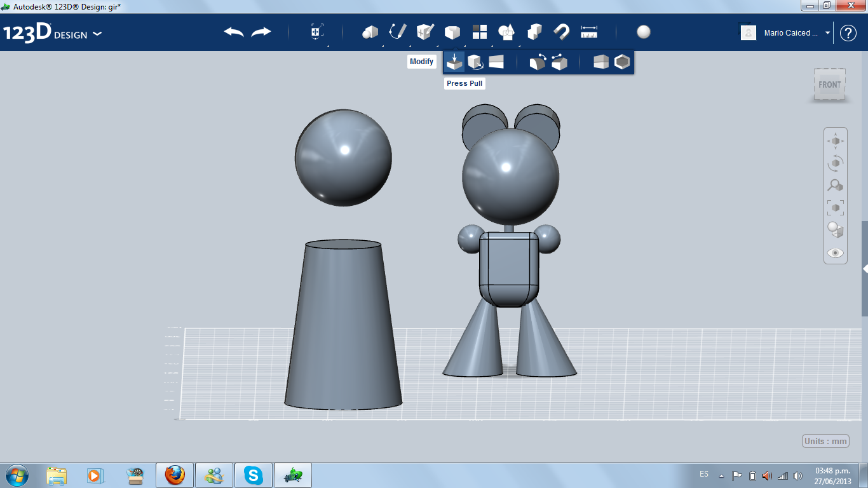Open the Transform tool
This screenshot has height=488, width=868.
click(317, 32)
